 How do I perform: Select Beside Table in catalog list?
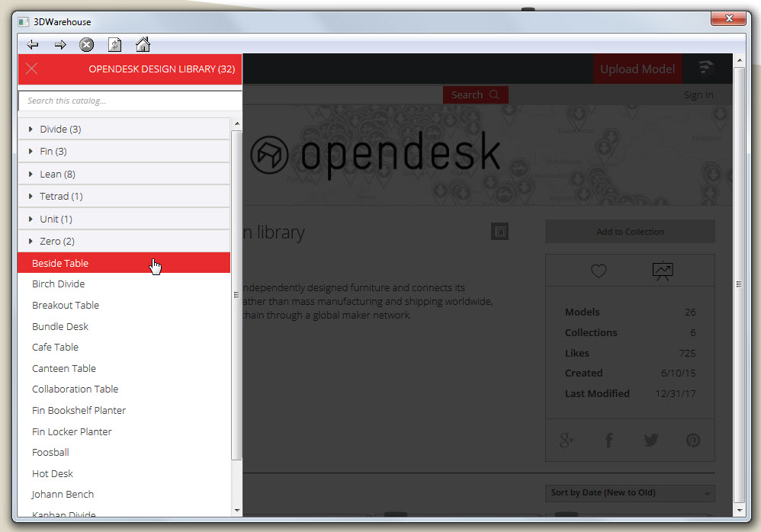coord(124,263)
